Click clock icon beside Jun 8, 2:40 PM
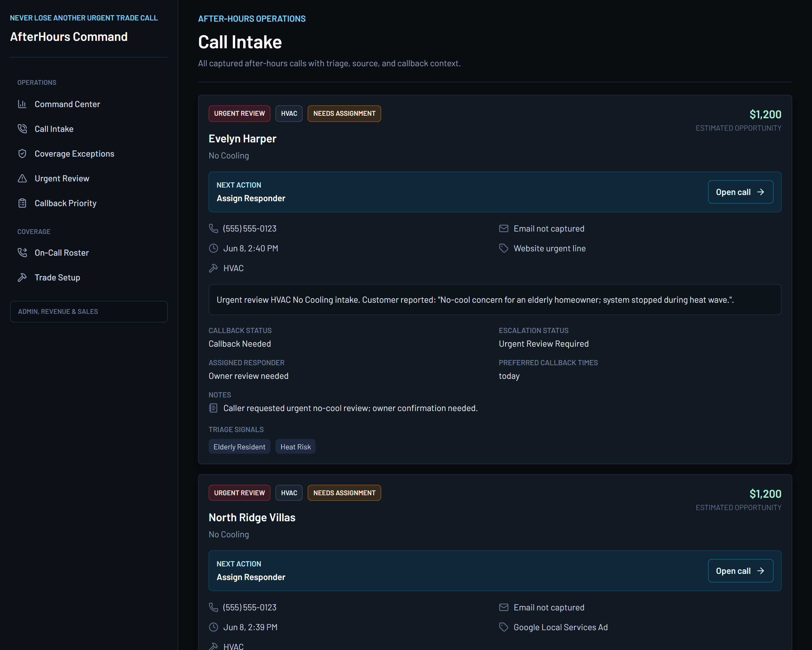 (213, 248)
